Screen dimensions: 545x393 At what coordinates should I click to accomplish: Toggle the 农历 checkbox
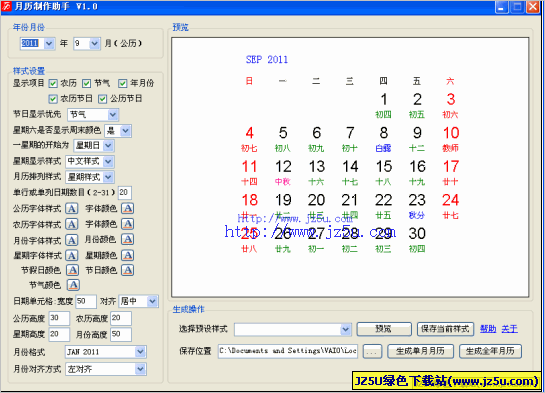[53, 83]
